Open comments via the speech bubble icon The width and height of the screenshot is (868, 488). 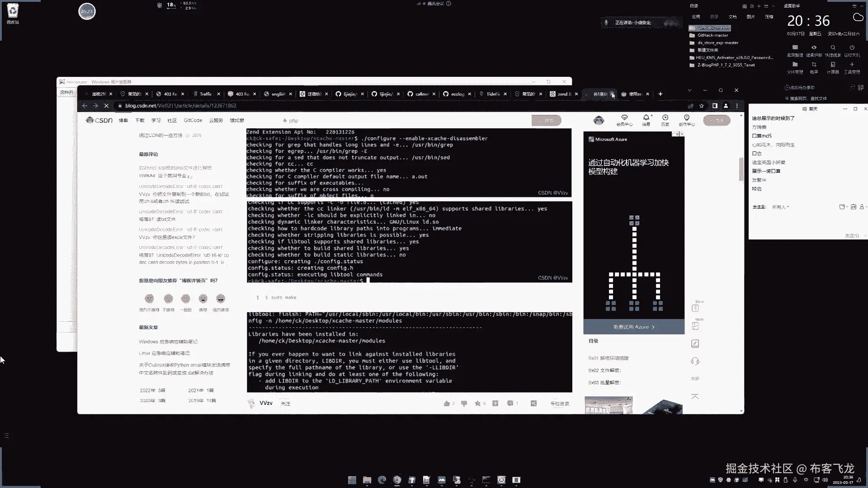[x=510, y=404]
